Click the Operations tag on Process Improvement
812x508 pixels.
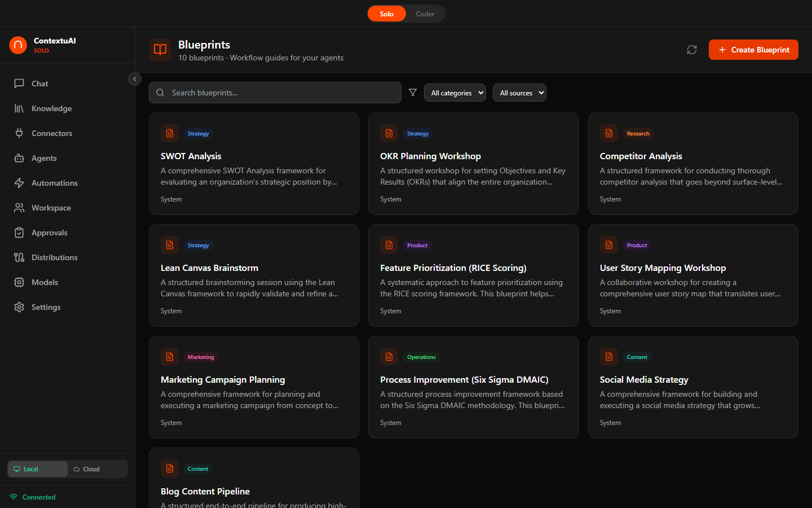point(421,357)
